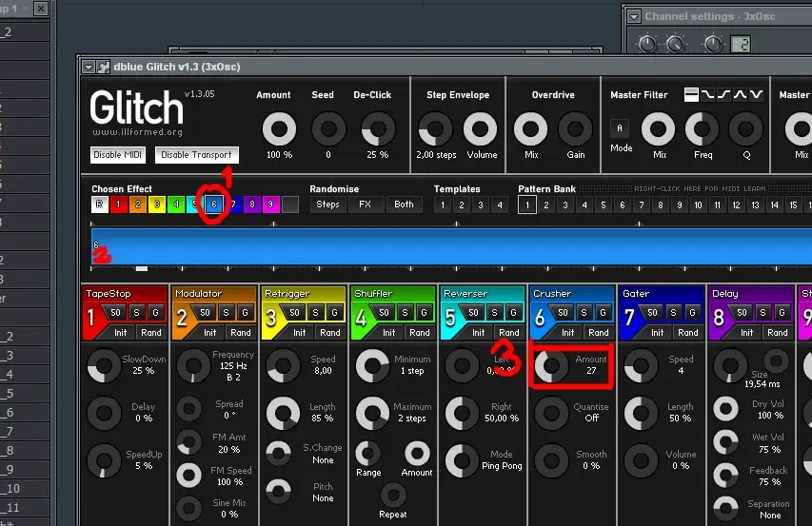The height and width of the screenshot is (526, 812).
Task: Click the Seed knob
Action: tap(328, 128)
